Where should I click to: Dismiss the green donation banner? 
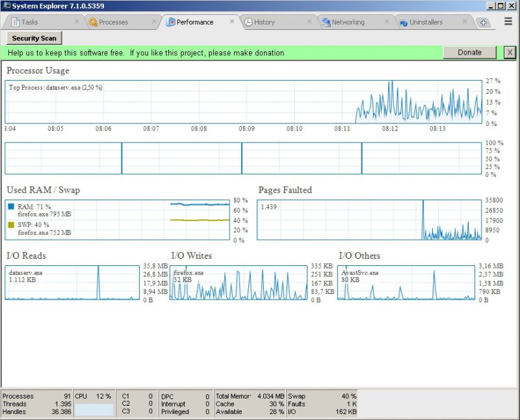(x=510, y=53)
